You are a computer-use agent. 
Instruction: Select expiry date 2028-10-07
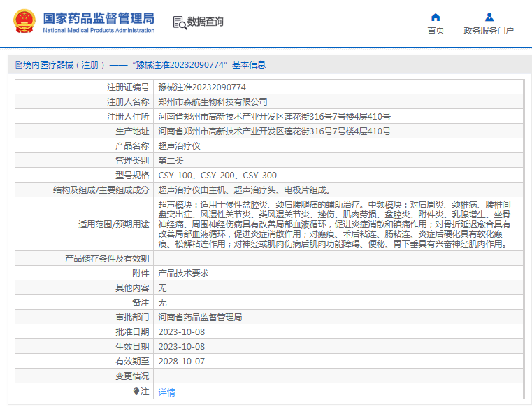coord(182,361)
